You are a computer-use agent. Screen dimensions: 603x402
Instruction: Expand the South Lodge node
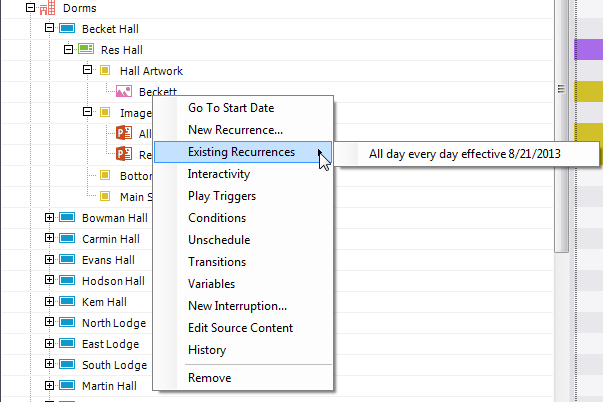coord(49,364)
